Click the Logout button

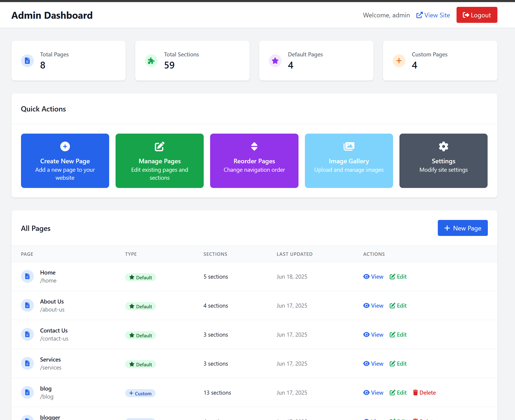click(477, 15)
